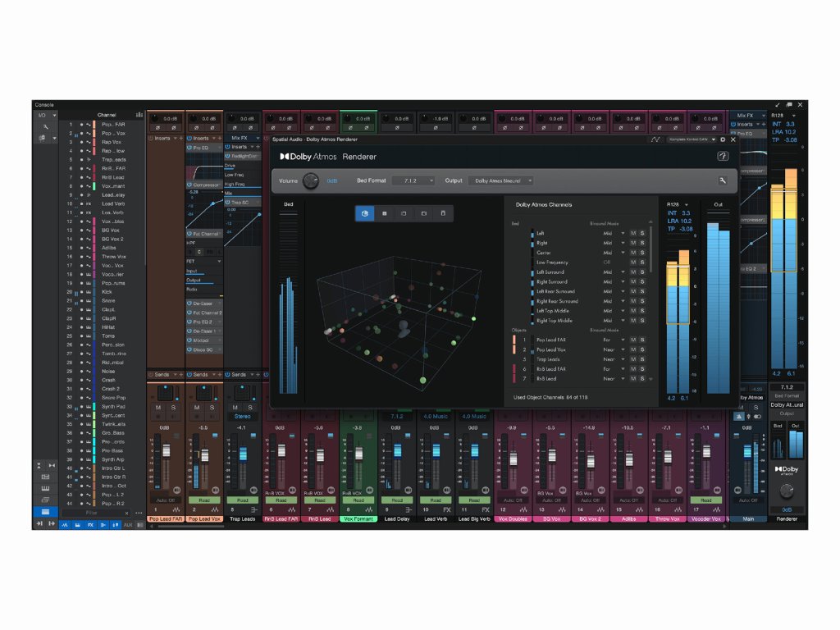Open the Bed Format 7.1.2 dropdown
840x630 pixels.
pos(413,180)
